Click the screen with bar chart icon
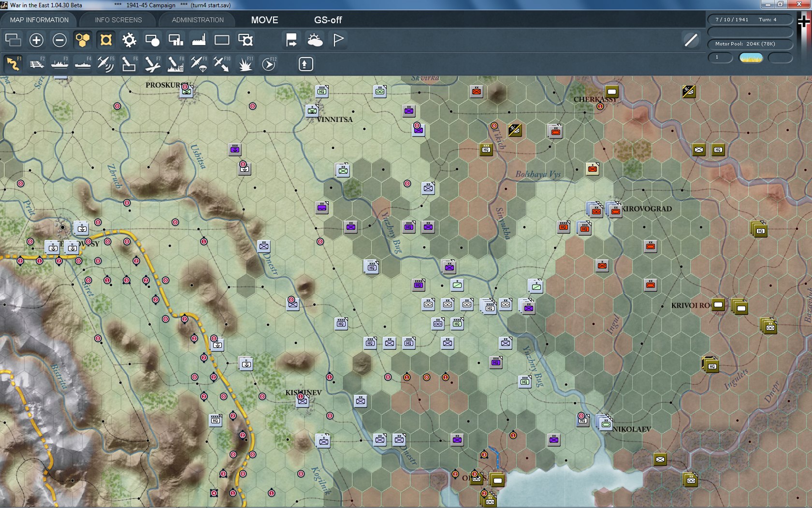Image resolution: width=812 pixels, height=508 pixels. (x=175, y=40)
